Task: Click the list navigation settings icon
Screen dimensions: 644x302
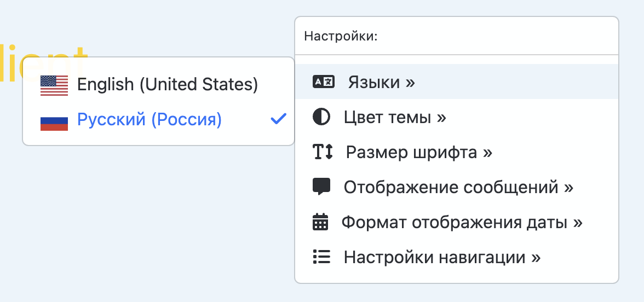Action: pyautogui.click(x=321, y=257)
